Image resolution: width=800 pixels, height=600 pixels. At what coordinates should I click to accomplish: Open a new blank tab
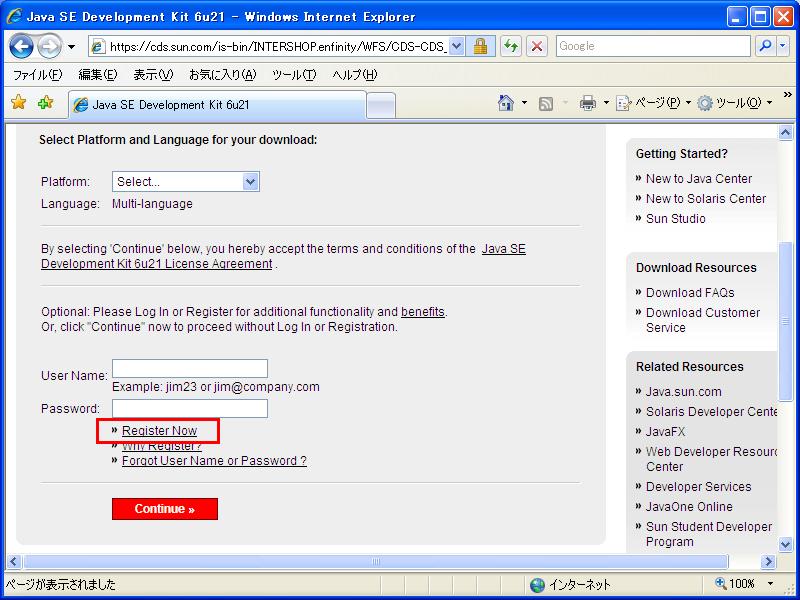click(381, 106)
